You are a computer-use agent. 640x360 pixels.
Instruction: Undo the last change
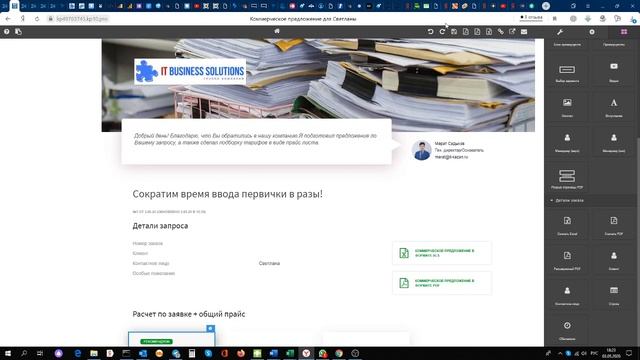click(x=430, y=31)
